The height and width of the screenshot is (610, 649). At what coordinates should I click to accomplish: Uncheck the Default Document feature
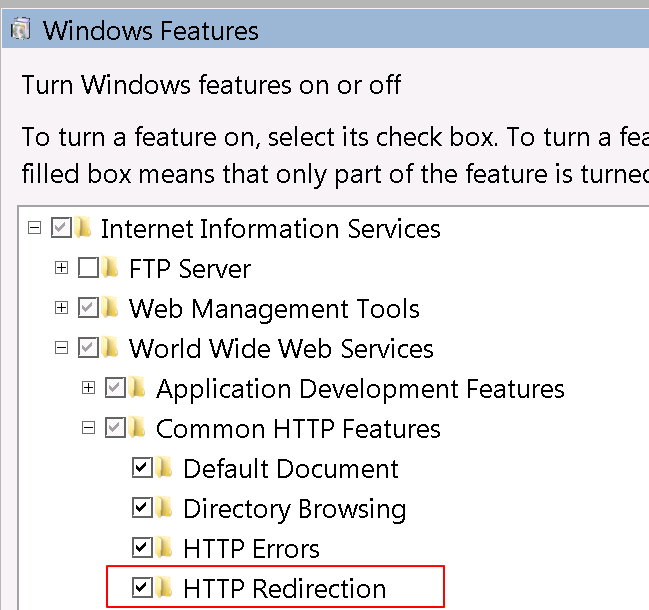tap(143, 468)
